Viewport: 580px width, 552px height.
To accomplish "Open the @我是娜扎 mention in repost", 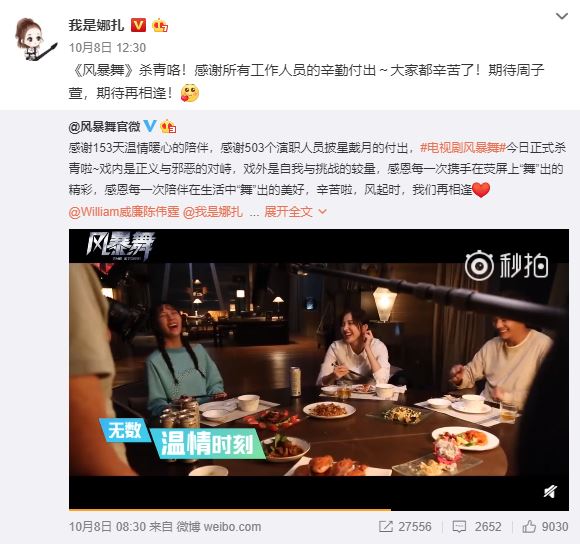I will pos(213,212).
